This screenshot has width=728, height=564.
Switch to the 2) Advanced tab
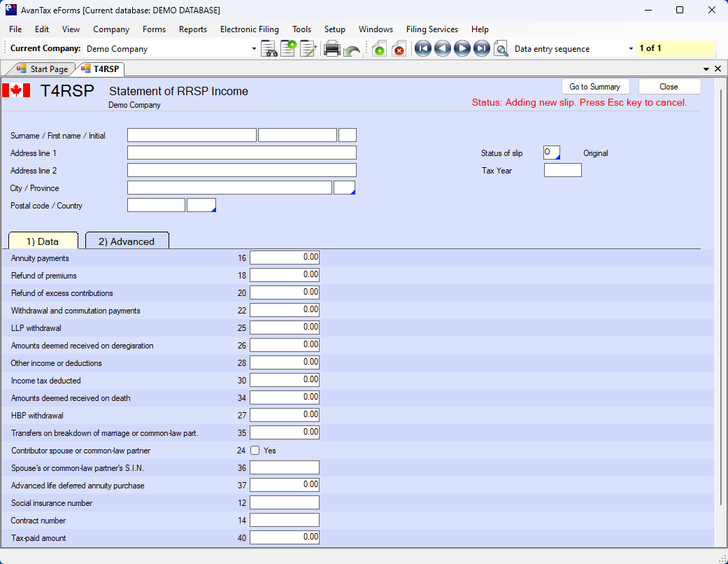pyautogui.click(x=127, y=241)
